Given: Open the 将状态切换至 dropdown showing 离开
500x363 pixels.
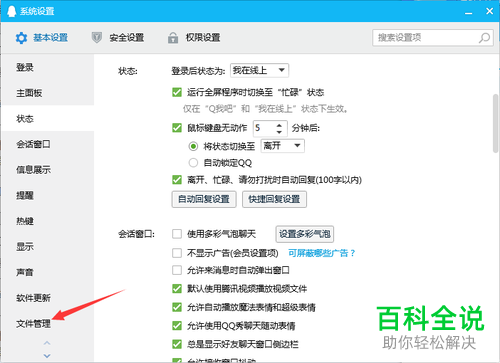Looking at the screenshot, I should (282, 146).
